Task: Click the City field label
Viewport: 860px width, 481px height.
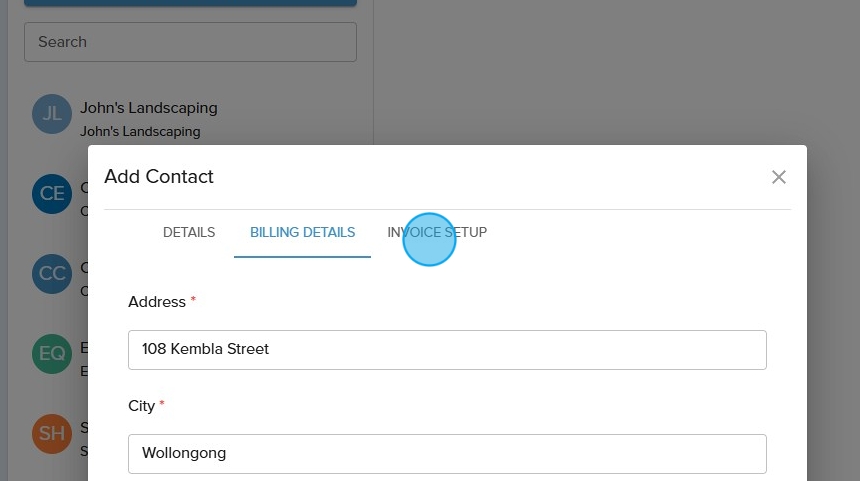Action: coord(141,406)
